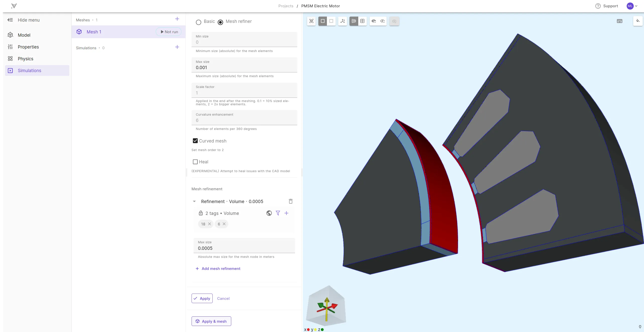
Task: Go to Projects breadcrumb link
Action: pyautogui.click(x=286, y=6)
